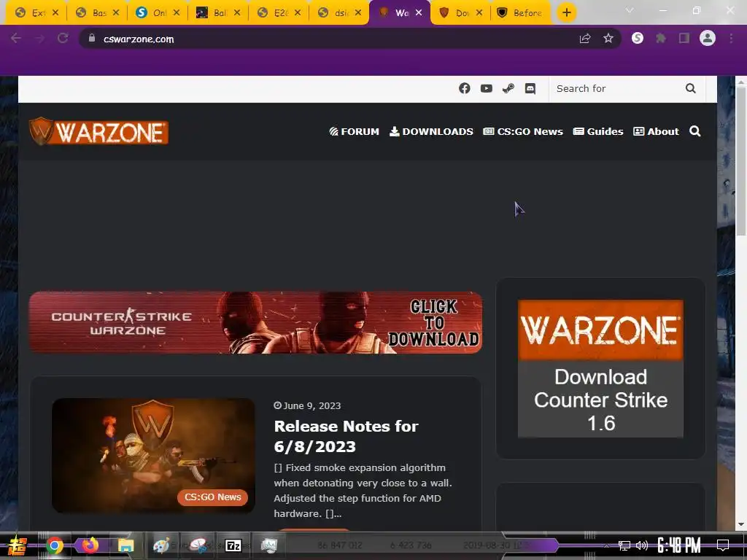
Task: Click the Counter Strike Warzone download banner
Action: [255, 322]
